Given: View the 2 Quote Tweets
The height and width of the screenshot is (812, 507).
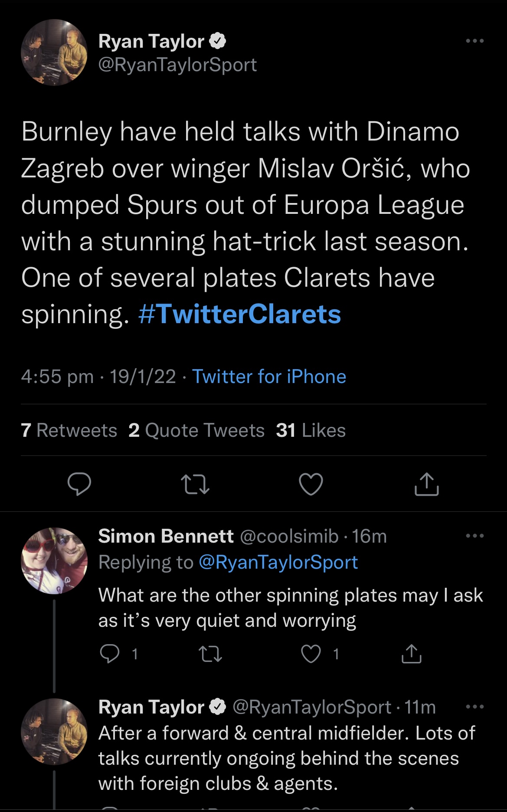Looking at the screenshot, I should [196, 430].
